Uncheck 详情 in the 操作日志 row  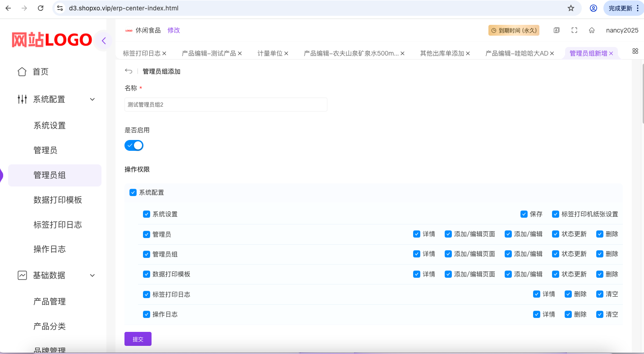[x=537, y=314]
